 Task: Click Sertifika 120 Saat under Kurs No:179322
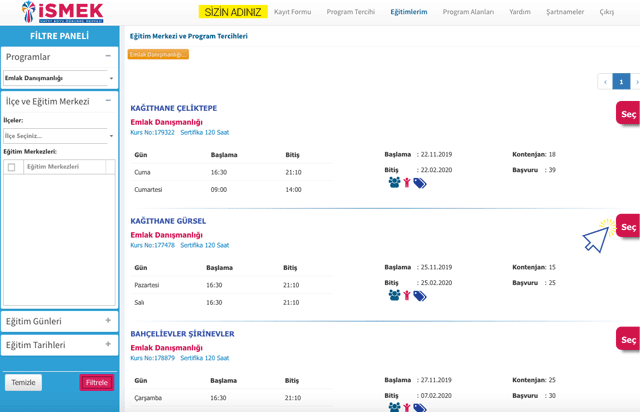pos(204,132)
